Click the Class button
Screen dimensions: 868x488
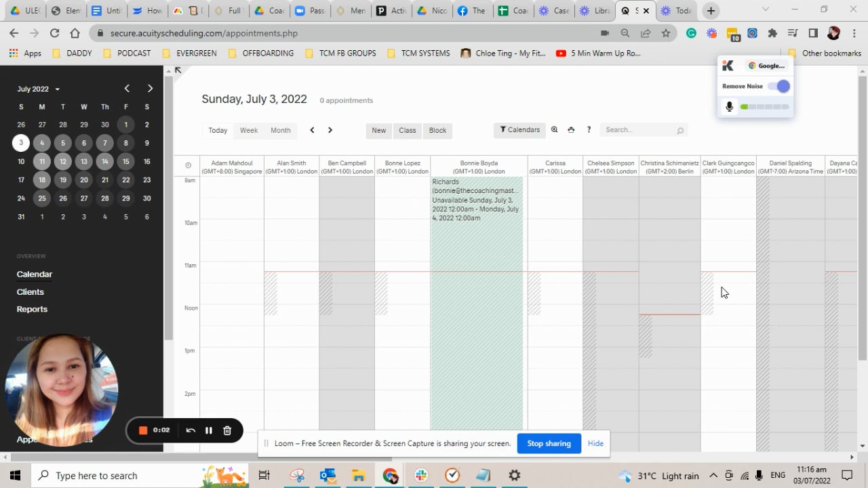pyautogui.click(x=408, y=131)
